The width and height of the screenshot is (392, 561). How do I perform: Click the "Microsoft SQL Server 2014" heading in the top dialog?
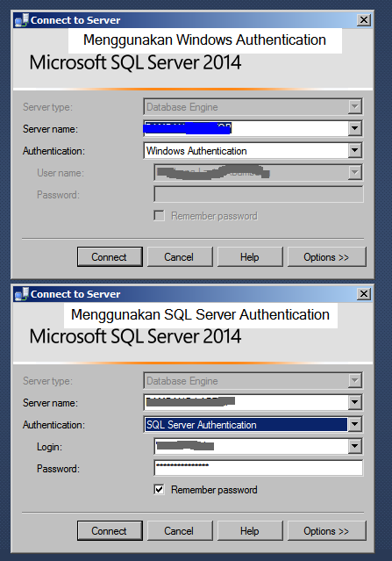[x=135, y=62]
